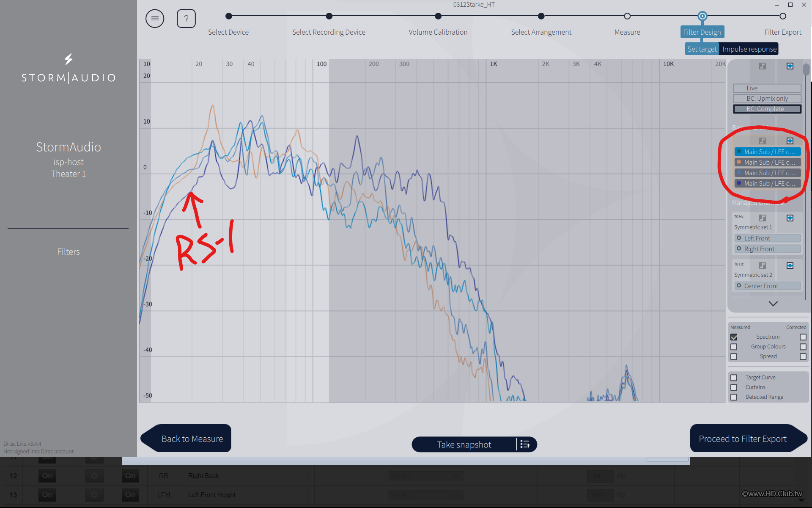Open the snapshot list icon
This screenshot has width=812, height=508.
pos(525,444)
